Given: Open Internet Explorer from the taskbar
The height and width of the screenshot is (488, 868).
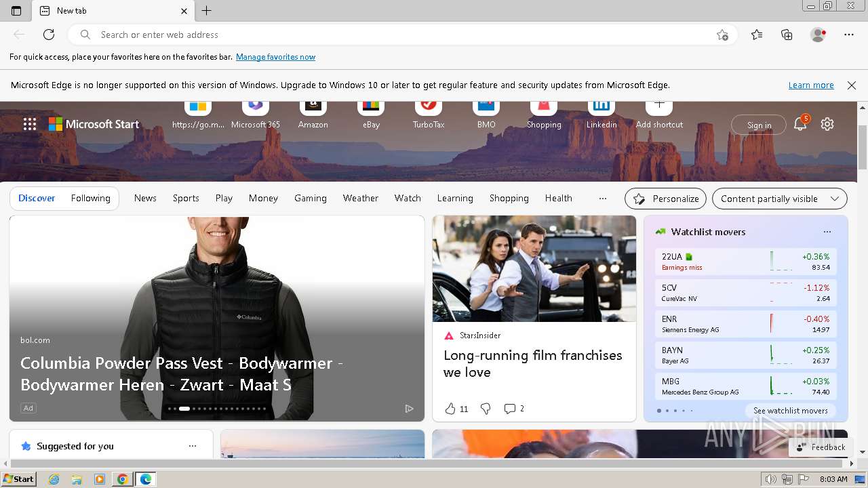Looking at the screenshot, I should pos(54,479).
